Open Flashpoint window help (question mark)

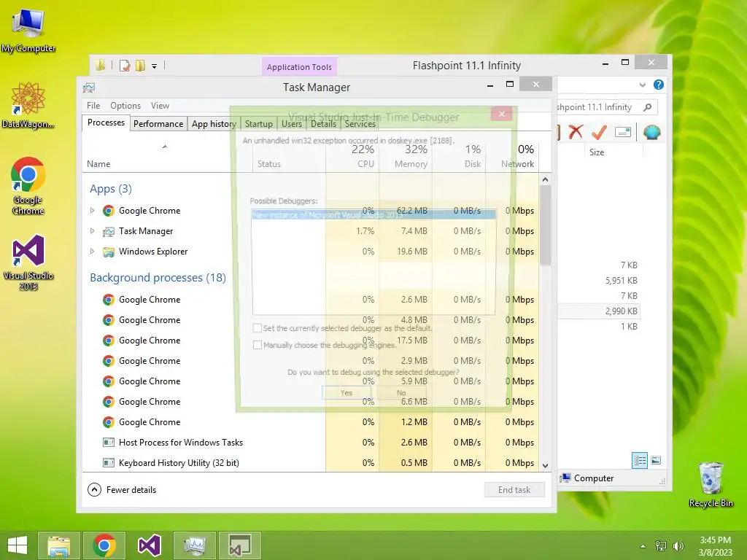click(x=659, y=85)
